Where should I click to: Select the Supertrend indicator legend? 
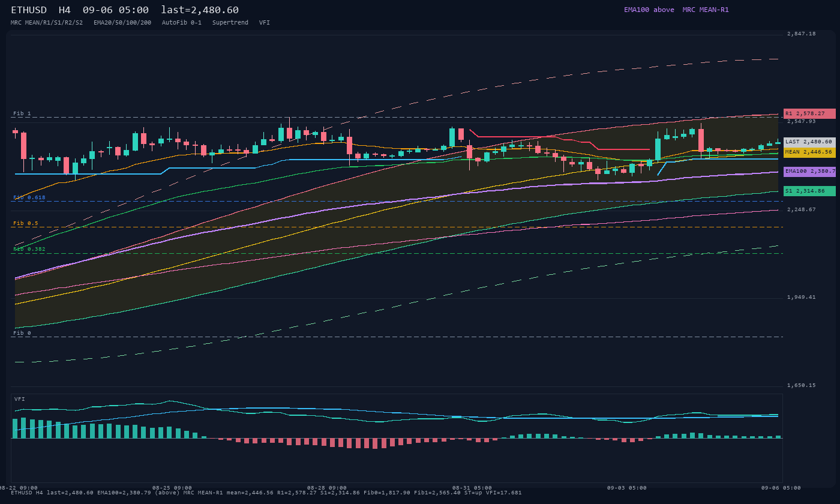click(x=230, y=23)
